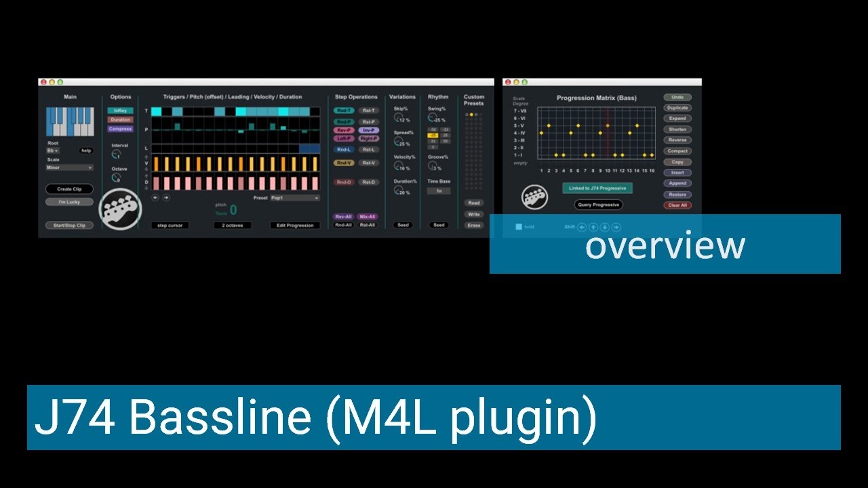Viewport: 868px width, 488px height.
Task: Click the Seed button under Variations
Action: tap(403, 225)
